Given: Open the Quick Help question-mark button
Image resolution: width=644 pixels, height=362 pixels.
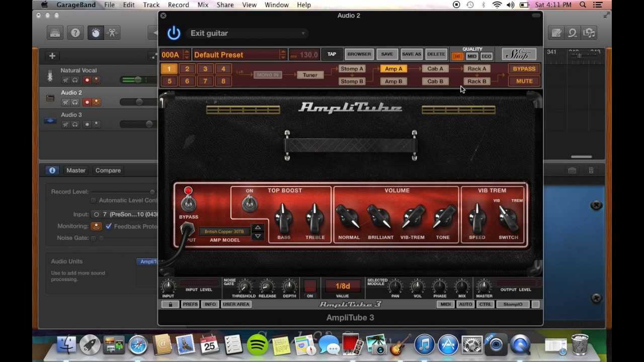Looking at the screenshot, I should pos(75,33).
